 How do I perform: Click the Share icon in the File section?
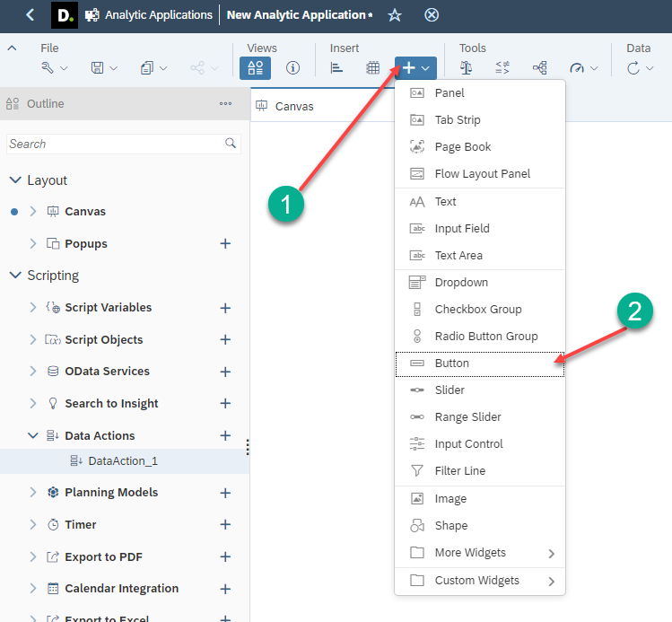[x=197, y=68]
